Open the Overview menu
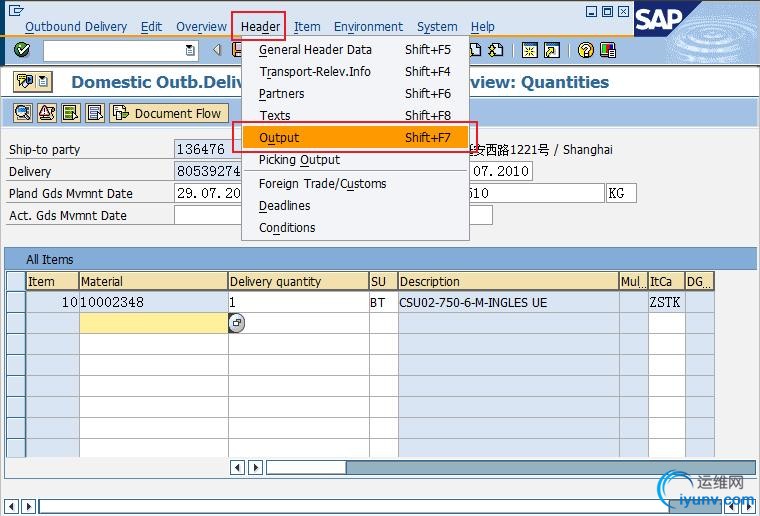The image size is (760, 516). pyautogui.click(x=201, y=27)
